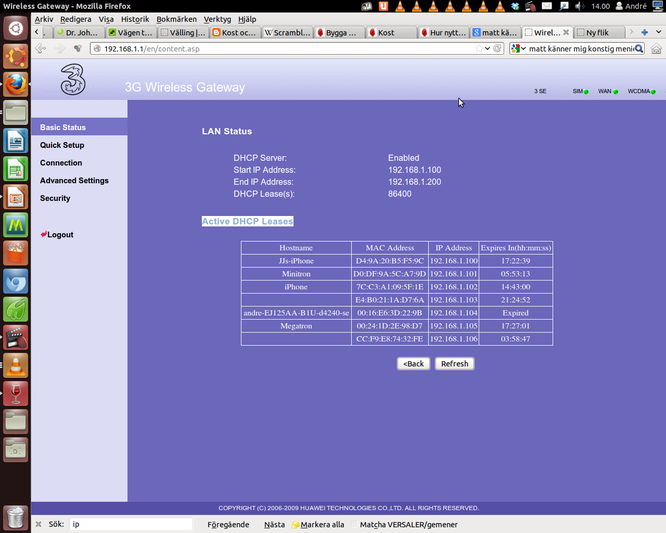Viewport: 666px width, 533px height.
Task: Open the Hjälp menu
Action: (x=247, y=19)
